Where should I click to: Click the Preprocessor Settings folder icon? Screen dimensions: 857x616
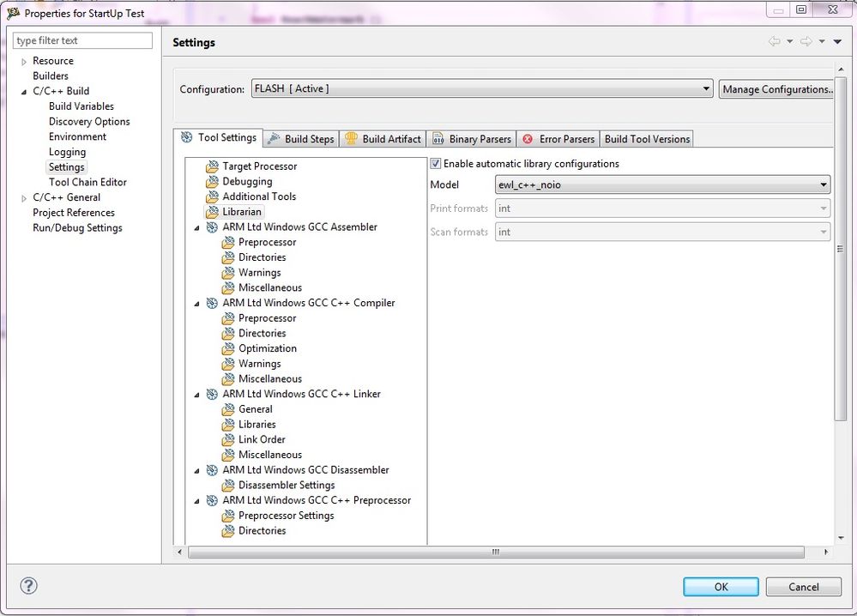[x=228, y=516]
